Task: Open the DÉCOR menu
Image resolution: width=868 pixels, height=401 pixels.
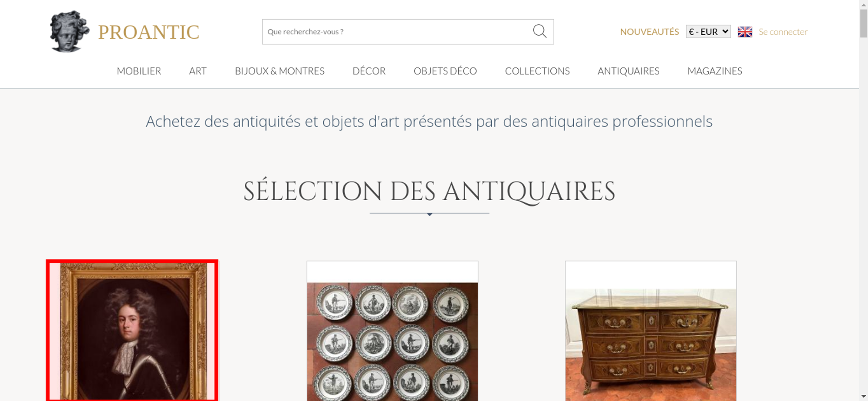Action: coord(369,71)
